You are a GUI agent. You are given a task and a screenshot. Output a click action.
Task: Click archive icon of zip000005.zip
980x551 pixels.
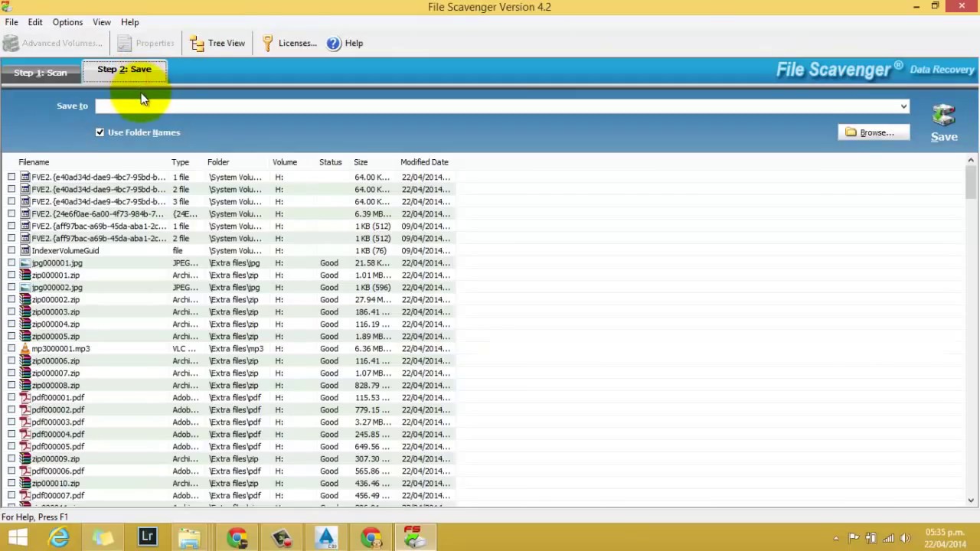click(25, 337)
